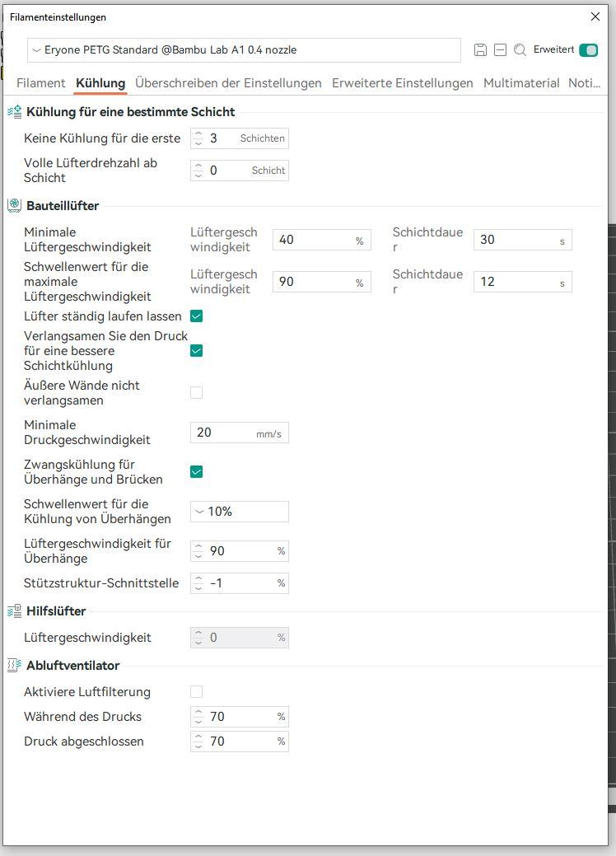
Task: Click the save preset icon
Action: pyautogui.click(x=480, y=50)
